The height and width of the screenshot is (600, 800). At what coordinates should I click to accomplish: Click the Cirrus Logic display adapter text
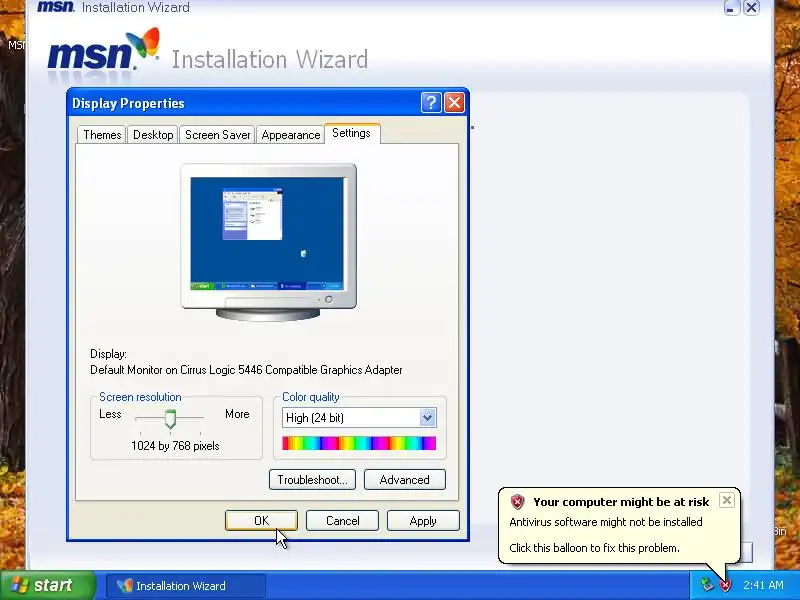click(x=246, y=370)
